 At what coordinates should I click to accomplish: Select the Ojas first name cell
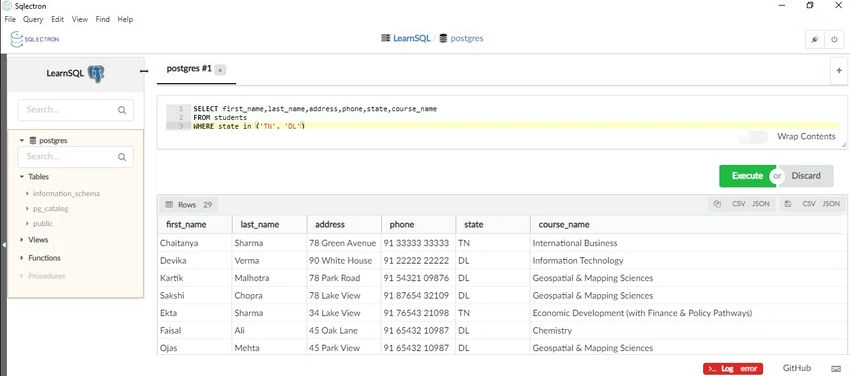pos(195,348)
